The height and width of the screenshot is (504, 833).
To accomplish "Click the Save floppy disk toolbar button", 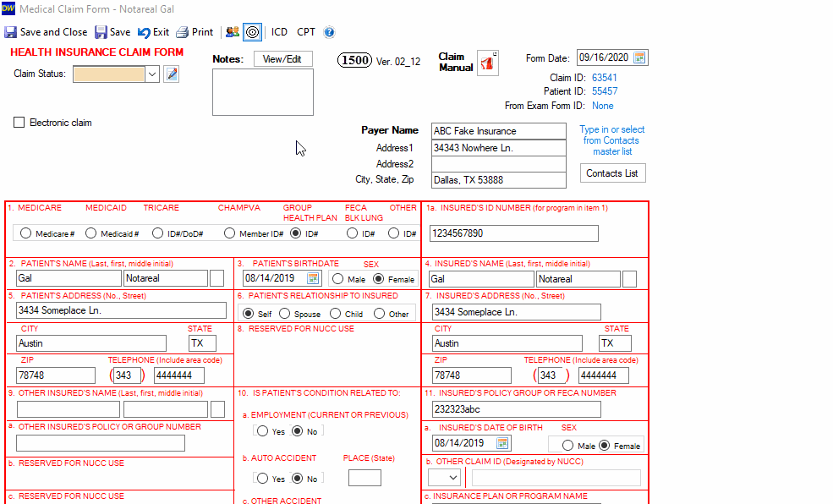I will point(112,32).
